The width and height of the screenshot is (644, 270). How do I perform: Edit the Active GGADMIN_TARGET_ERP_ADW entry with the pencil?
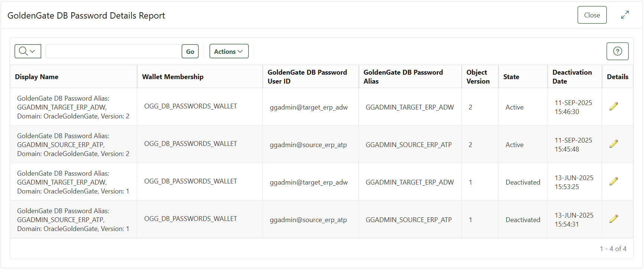[614, 106]
